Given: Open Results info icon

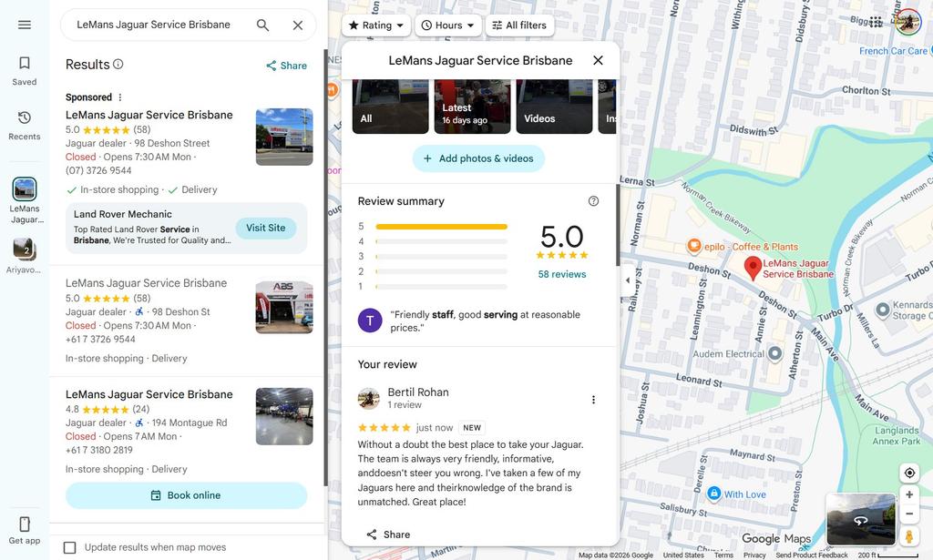Looking at the screenshot, I should (118, 64).
